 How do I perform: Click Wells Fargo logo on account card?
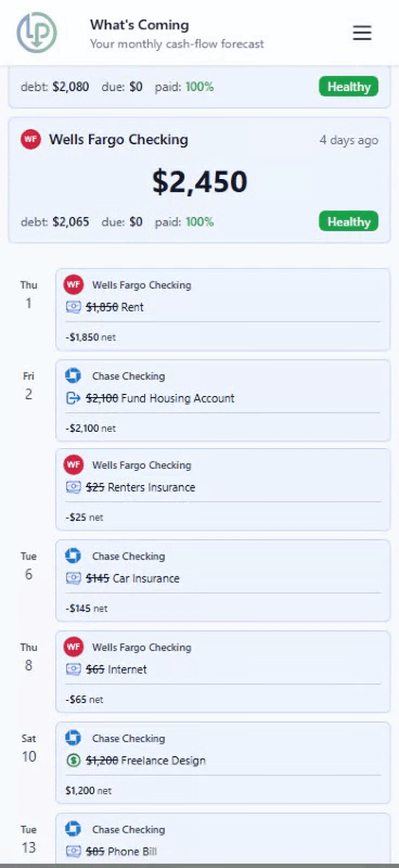[30, 139]
